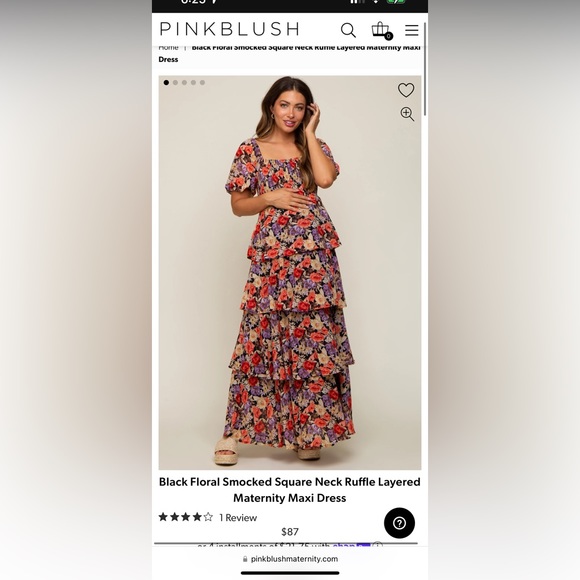
Task: Open the hamburger menu
Action: pos(411,30)
